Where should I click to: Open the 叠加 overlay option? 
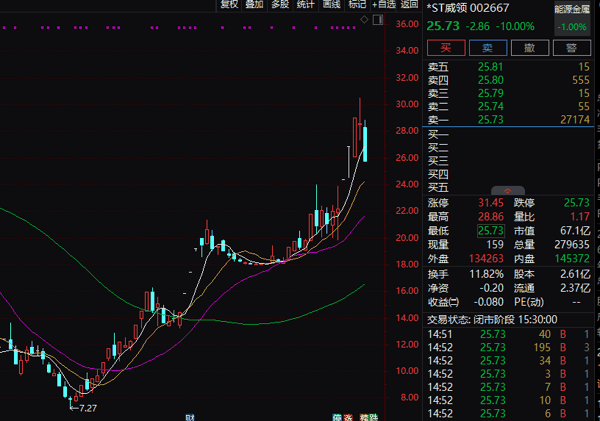tap(254, 4)
